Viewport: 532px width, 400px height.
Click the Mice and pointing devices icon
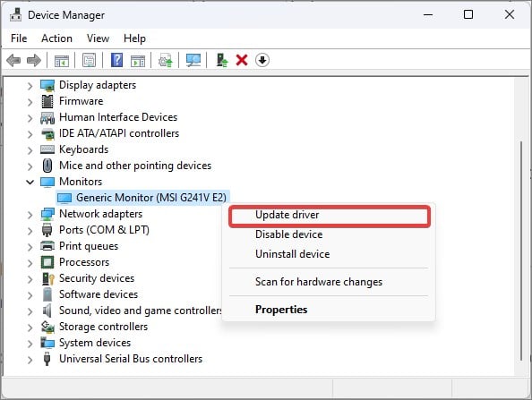pos(47,166)
